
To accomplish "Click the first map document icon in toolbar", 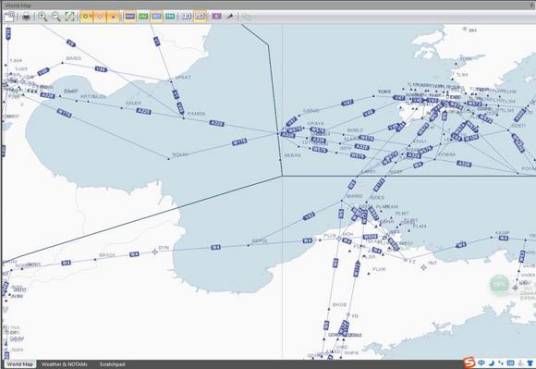I will [x=9, y=16].
